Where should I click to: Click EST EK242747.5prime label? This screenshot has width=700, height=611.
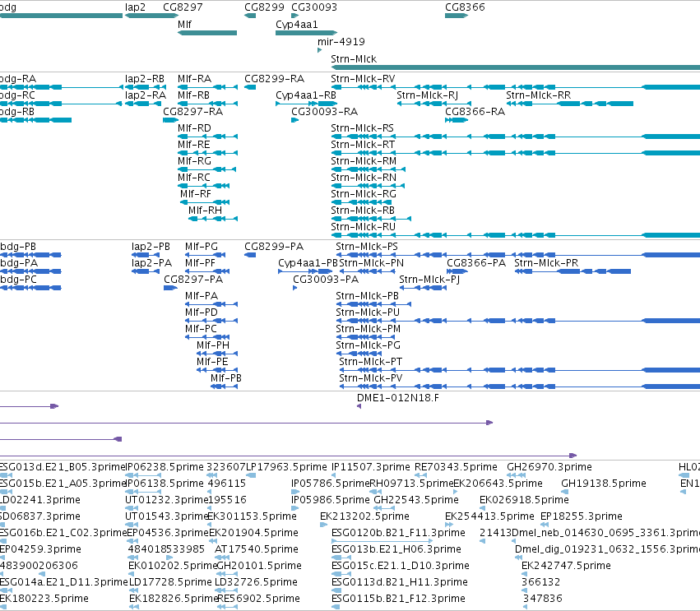(x=566, y=566)
